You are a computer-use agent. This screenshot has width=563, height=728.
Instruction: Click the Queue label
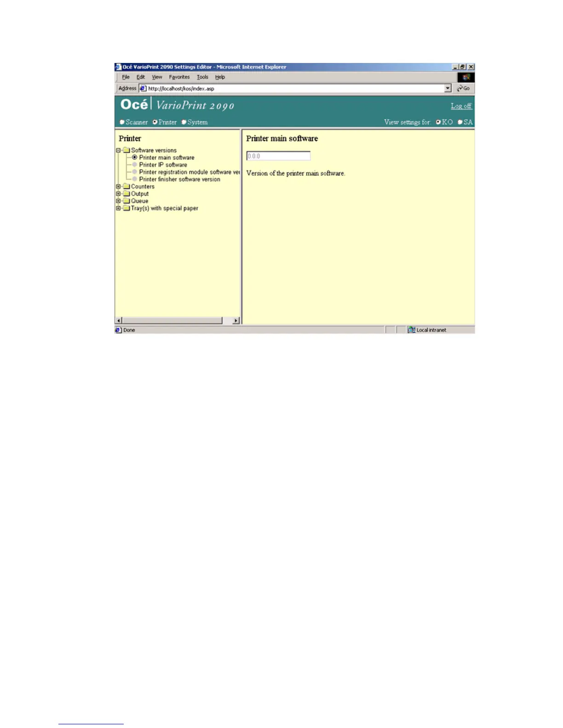pos(140,201)
